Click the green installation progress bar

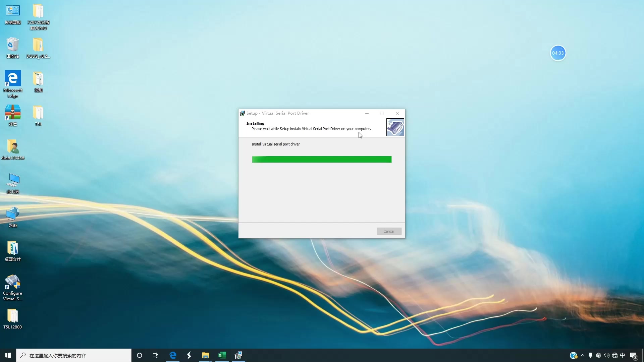point(321,160)
